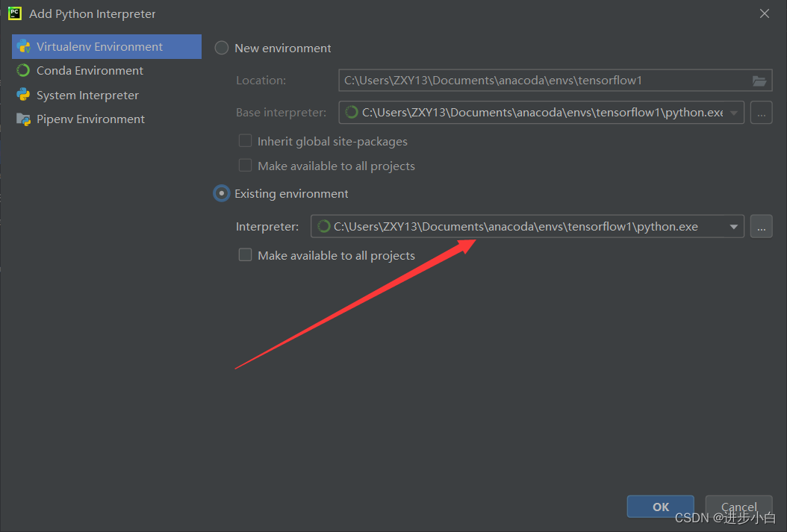The height and width of the screenshot is (532, 787).
Task: Browse for Base interpreter with ellipsis button
Action: pyautogui.click(x=761, y=113)
